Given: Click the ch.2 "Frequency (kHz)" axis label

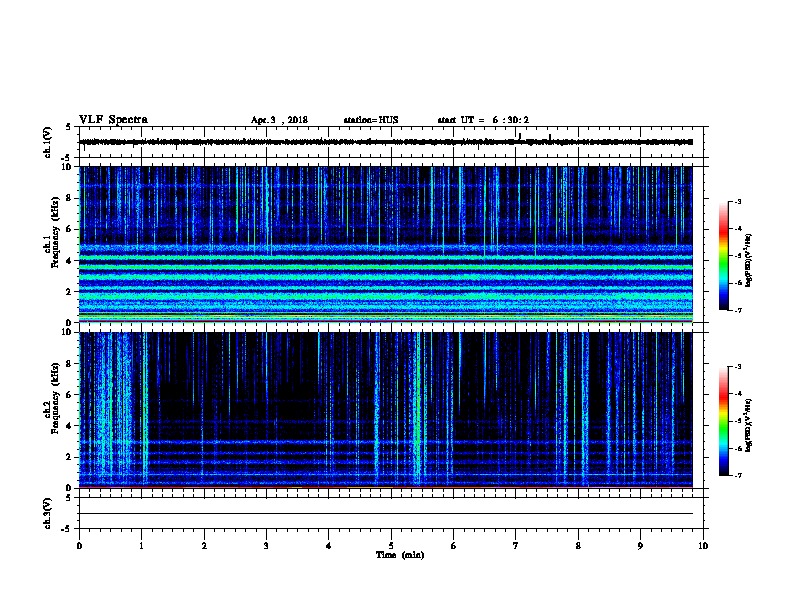Looking at the screenshot, I should click(55, 398).
